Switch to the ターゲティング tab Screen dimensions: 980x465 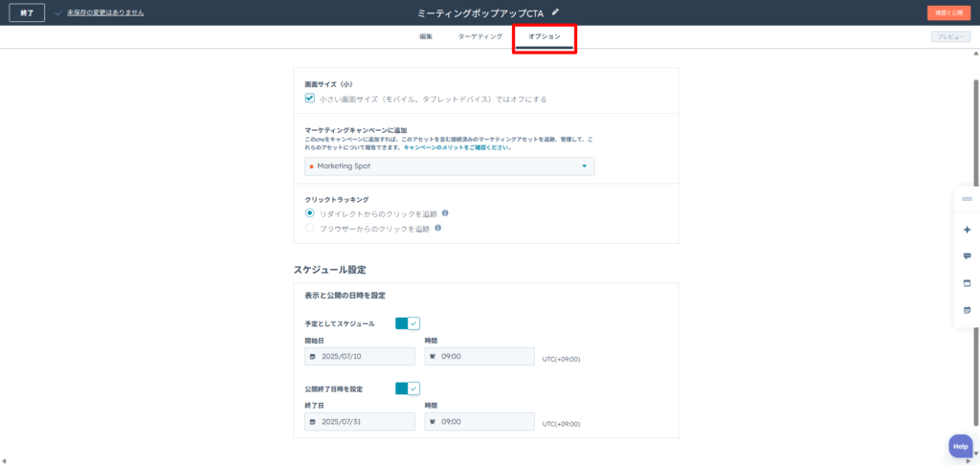(480, 37)
